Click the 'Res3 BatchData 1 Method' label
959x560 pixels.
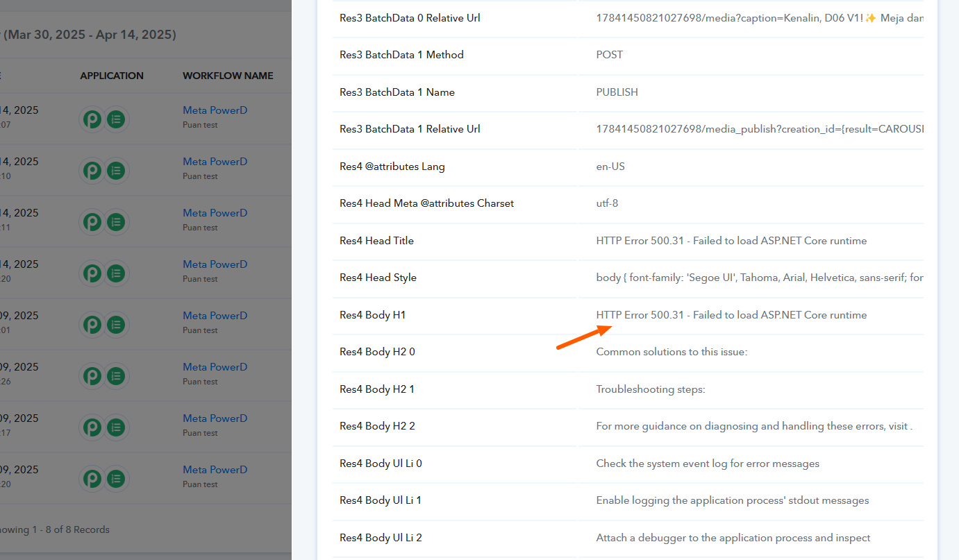tap(401, 55)
